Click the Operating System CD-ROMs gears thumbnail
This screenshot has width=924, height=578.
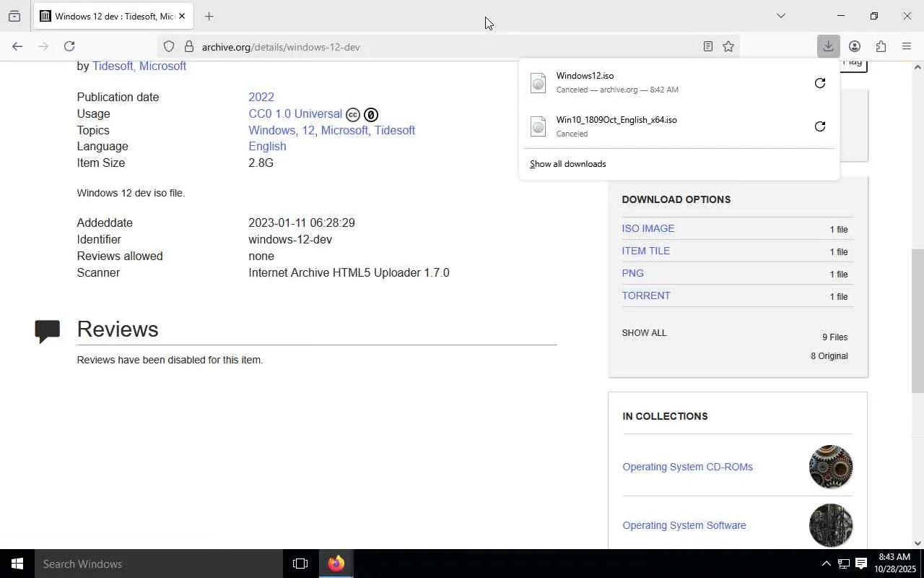pos(831,467)
